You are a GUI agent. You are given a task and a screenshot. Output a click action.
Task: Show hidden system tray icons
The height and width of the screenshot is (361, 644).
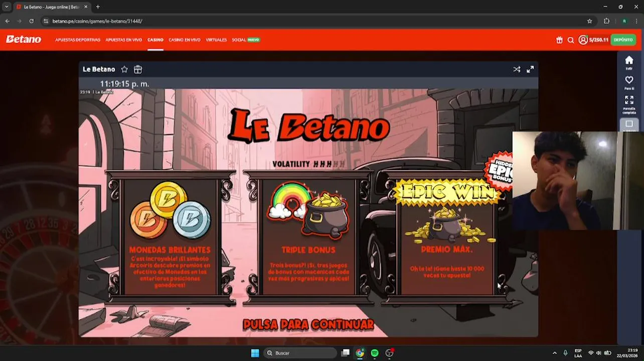point(554,353)
